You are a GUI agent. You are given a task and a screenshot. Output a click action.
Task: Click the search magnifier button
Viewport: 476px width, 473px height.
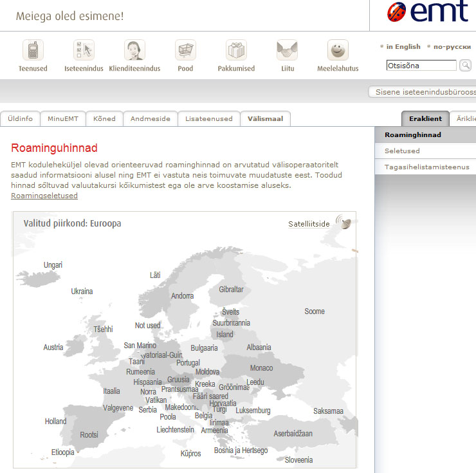[x=465, y=65]
